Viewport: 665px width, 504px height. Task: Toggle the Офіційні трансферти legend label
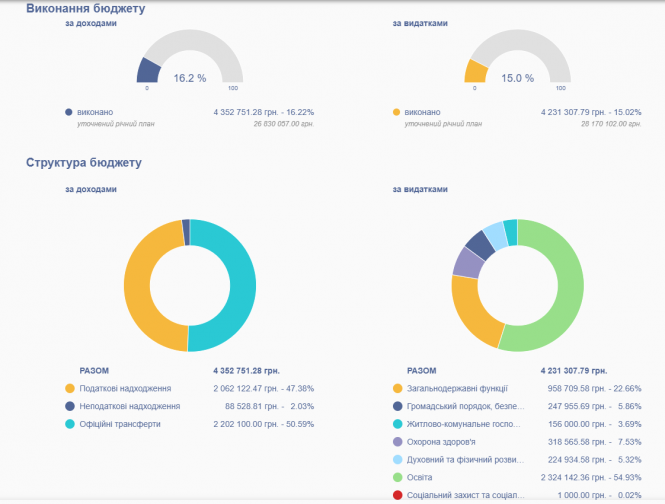pyautogui.click(x=120, y=424)
